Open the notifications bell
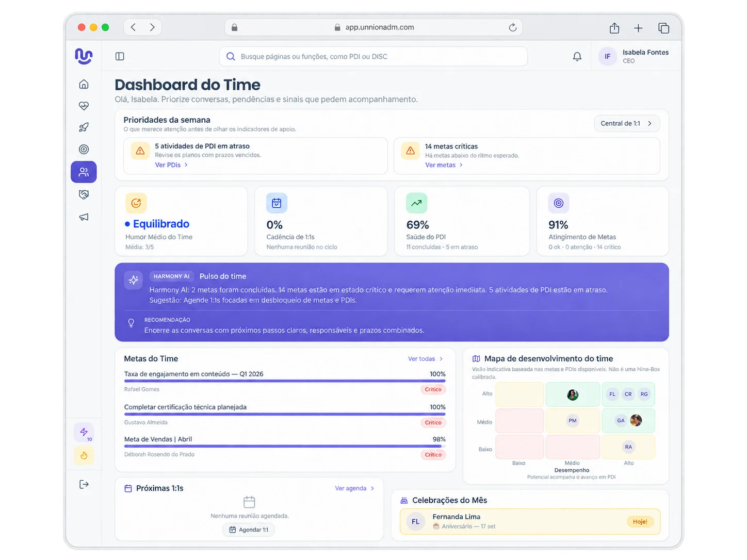 click(x=577, y=57)
